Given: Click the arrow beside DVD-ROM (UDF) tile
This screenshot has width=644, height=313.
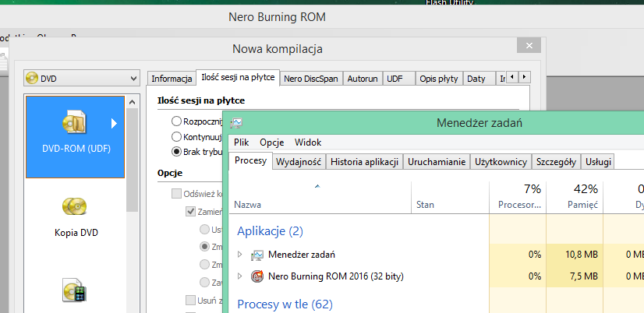Looking at the screenshot, I should click(115, 123).
